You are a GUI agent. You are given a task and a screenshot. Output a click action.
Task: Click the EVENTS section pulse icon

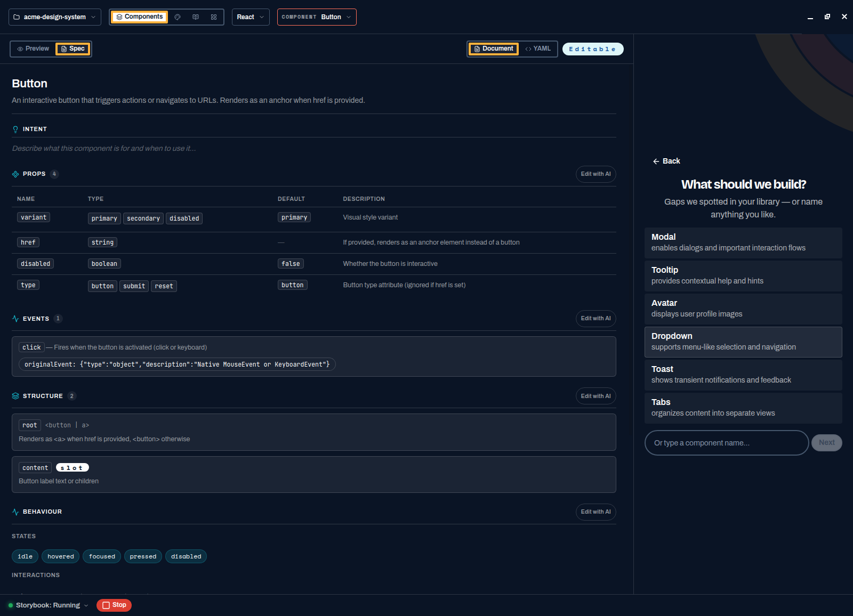click(x=15, y=319)
